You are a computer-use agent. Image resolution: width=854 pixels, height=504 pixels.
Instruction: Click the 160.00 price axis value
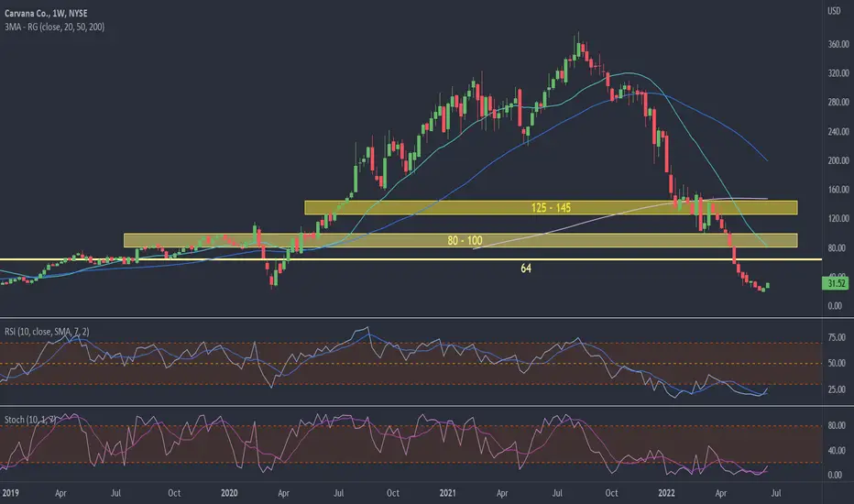(838, 190)
